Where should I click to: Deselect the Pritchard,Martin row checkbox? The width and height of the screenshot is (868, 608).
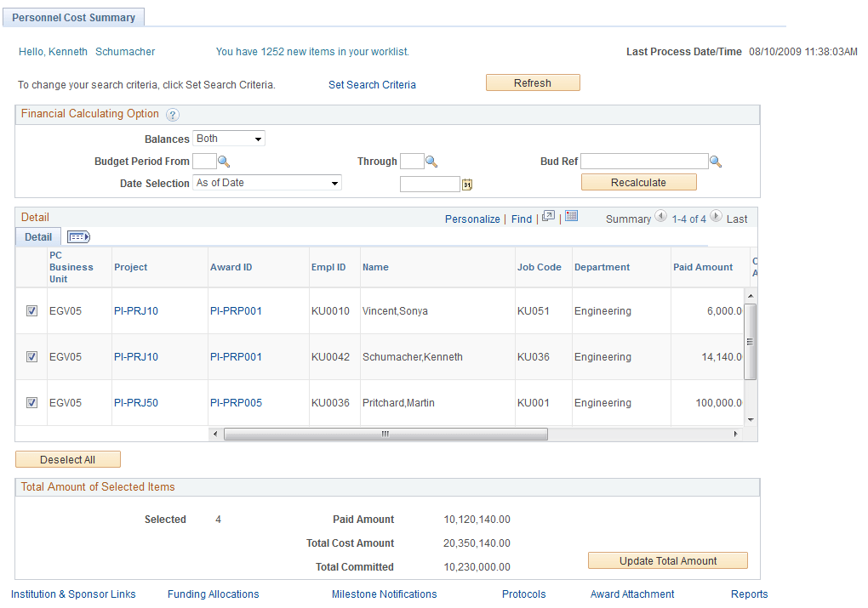pos(31,402)
